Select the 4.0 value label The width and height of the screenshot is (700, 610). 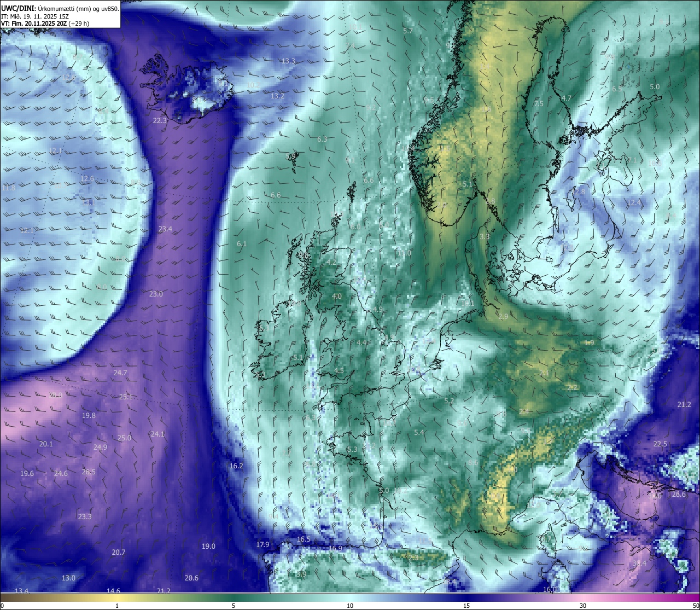(337, 297)
